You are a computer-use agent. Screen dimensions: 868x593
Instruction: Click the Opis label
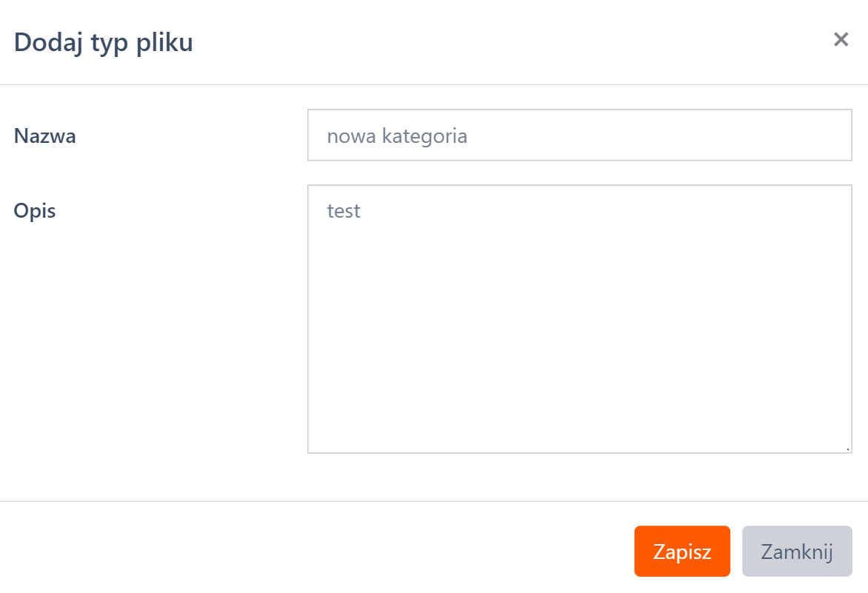tap(34, 210)
